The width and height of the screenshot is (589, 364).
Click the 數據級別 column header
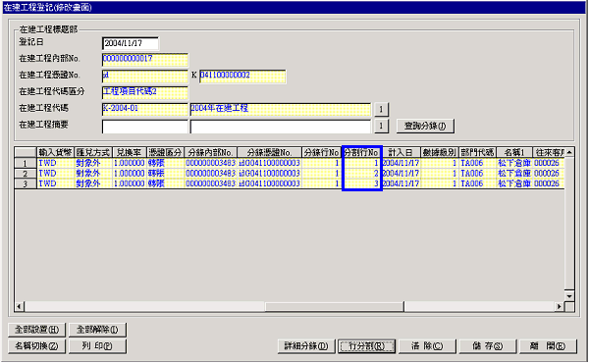click(x=440, y=152)
